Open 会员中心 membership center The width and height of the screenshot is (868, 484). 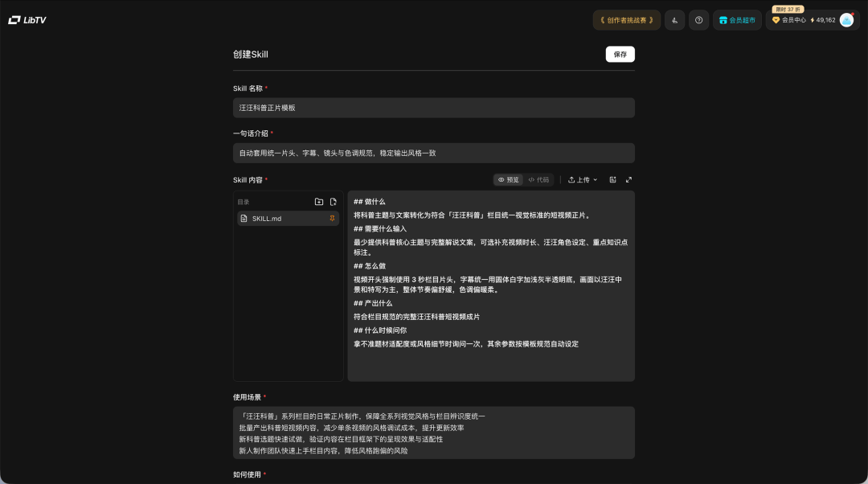point(789,20)
